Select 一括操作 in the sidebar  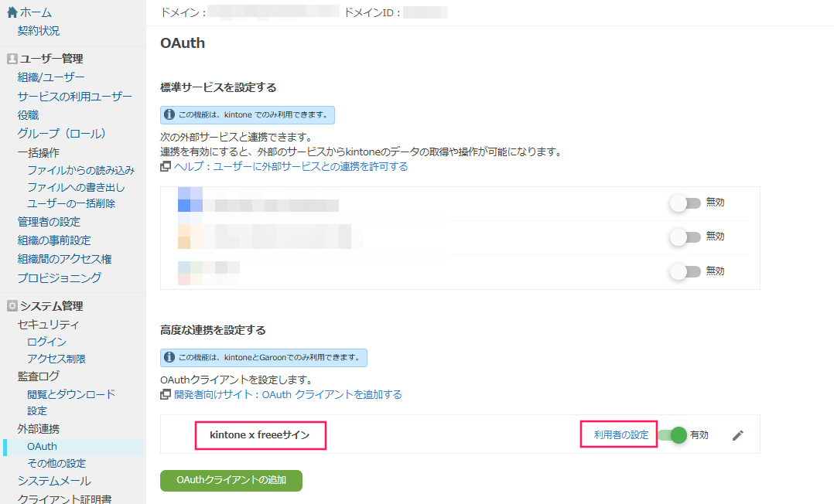click(39, 153)
